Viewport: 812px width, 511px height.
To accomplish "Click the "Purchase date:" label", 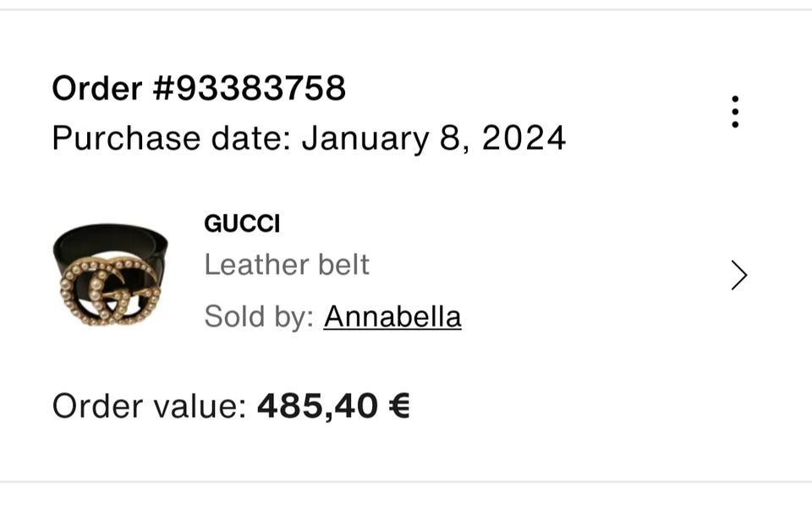I will click(172, 138).
